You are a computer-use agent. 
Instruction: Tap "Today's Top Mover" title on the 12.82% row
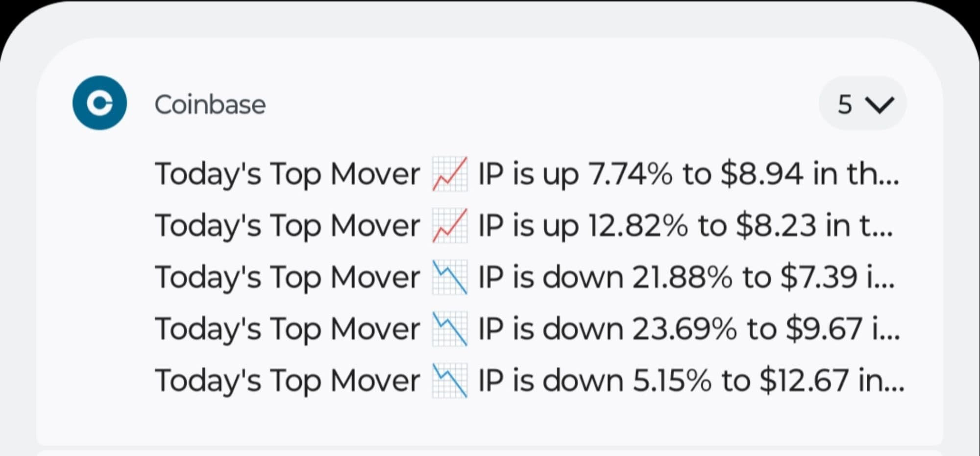[x=287, y=225]
